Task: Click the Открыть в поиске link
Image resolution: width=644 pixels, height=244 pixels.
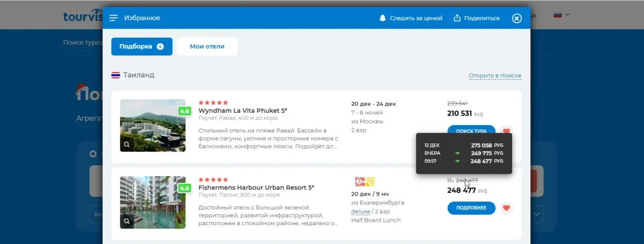Action: point(495,76)
